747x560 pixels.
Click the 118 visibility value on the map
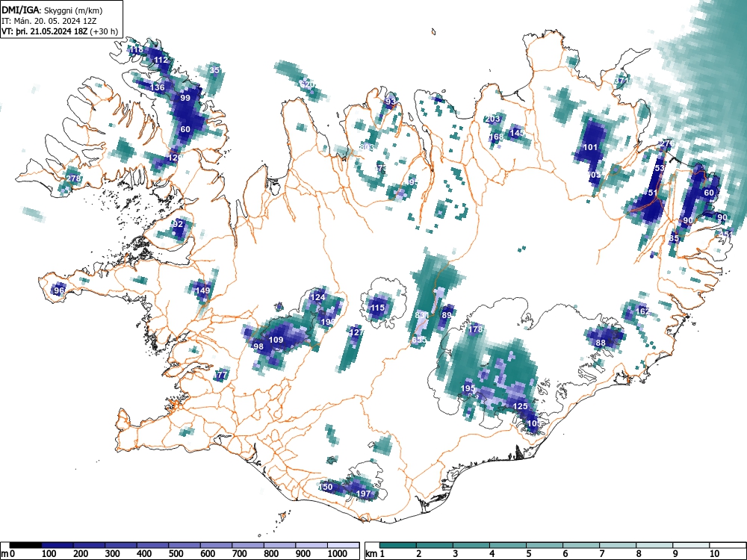pos(136,49)
